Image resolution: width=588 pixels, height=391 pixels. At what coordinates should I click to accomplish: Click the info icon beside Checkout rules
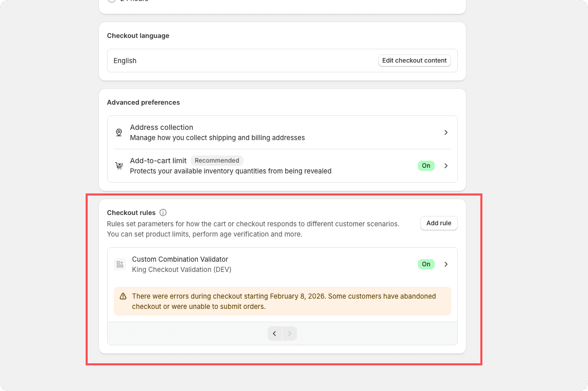tap(163, 212)
